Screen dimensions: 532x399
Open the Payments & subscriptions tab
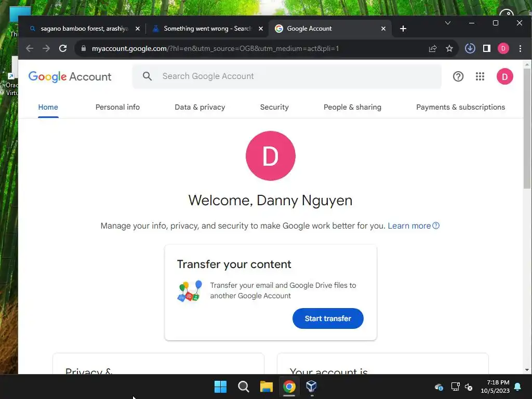[460, 107]
